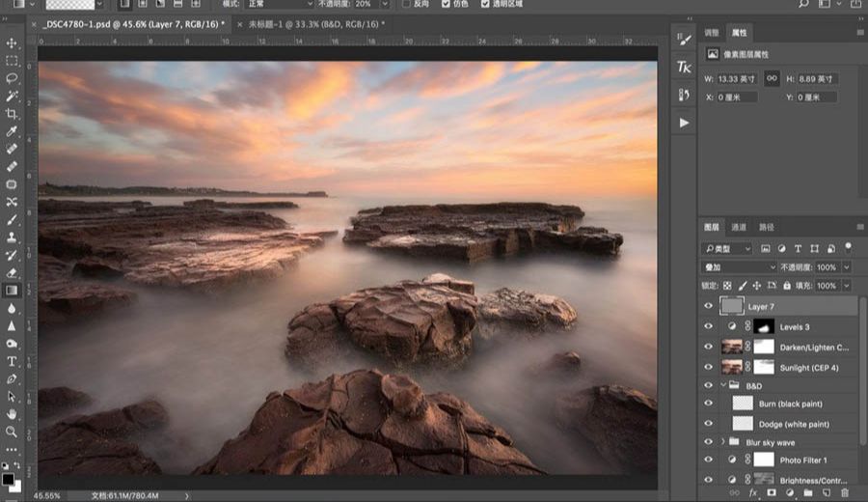The height and width of the screenshot is (502, 868).
Task: Select the Eyedropper tool
Action: pos(11,131)
